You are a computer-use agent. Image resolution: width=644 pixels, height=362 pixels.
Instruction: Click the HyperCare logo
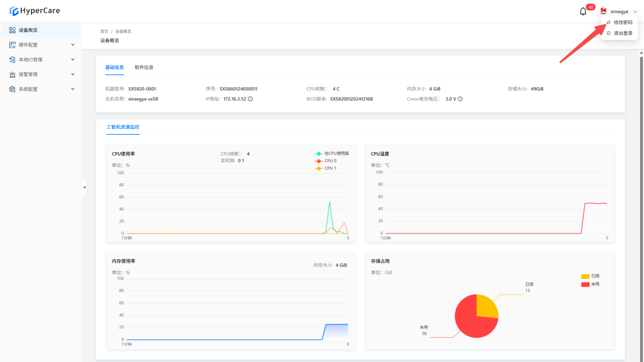pos(35,11)
